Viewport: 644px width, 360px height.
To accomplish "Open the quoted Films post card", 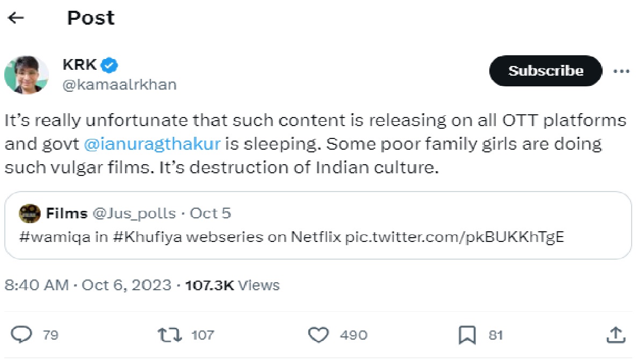I will coord(318,225).
